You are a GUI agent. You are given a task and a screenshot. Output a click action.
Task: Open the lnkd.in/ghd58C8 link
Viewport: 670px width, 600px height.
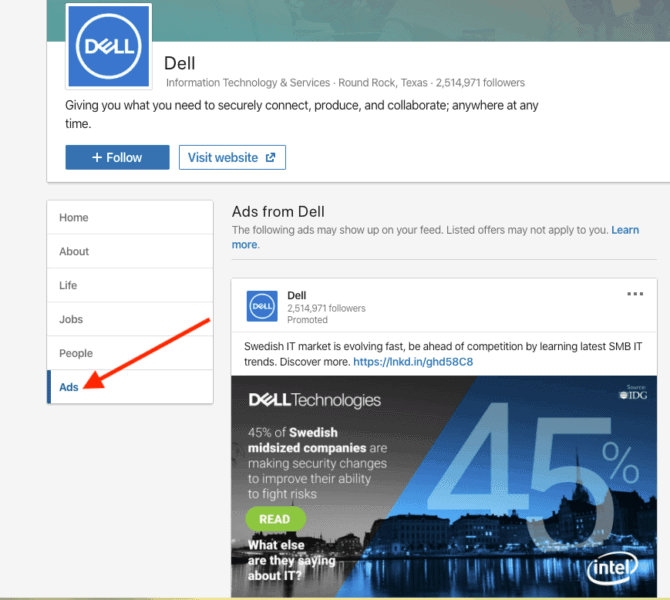413,362
